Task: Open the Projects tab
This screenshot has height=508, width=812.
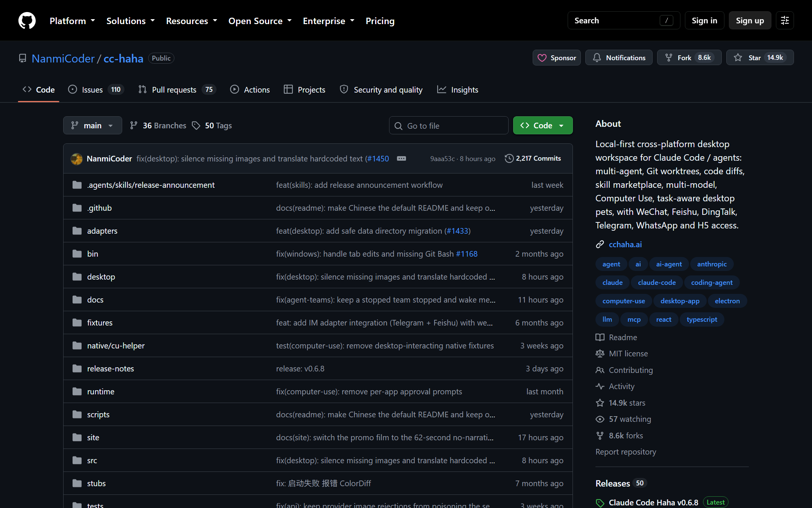Action: tap(304, 90)
